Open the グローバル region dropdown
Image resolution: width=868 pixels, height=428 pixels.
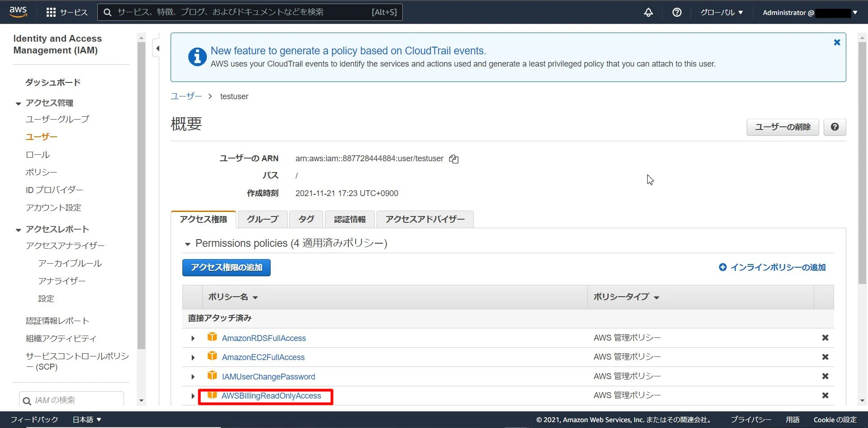[721, 12]
